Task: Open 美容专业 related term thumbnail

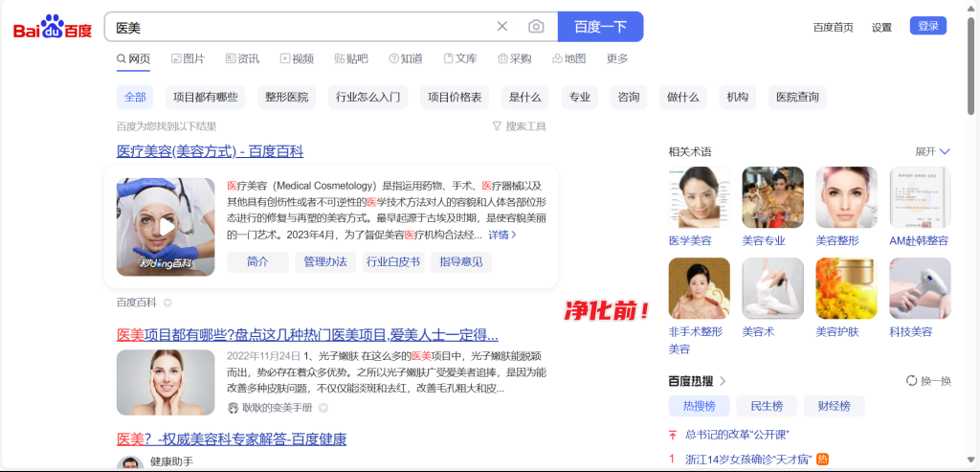Action: pyautogui.click(x=772, y=197)
